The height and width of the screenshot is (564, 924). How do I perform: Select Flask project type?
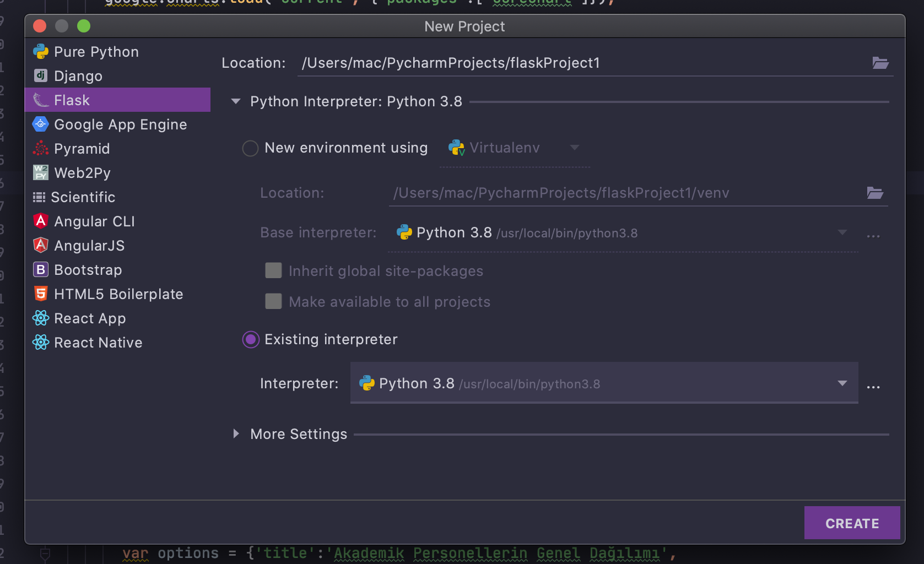tap(117, 100)
